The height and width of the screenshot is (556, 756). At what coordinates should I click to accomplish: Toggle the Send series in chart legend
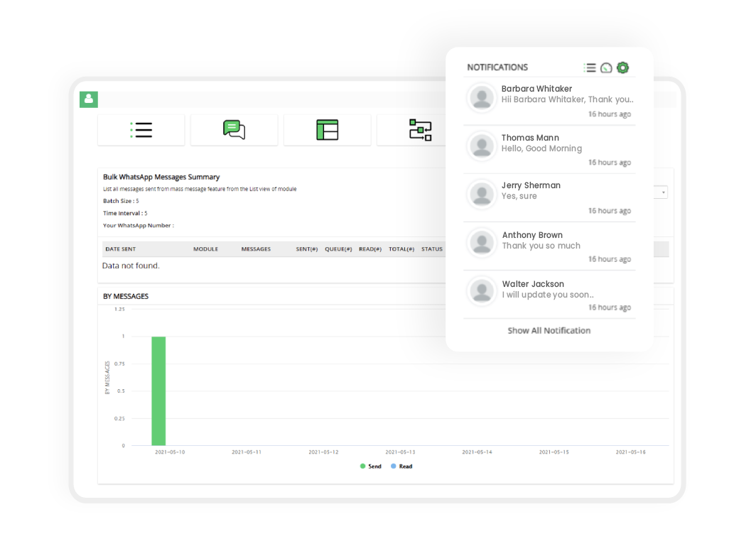tap(370, 467)
